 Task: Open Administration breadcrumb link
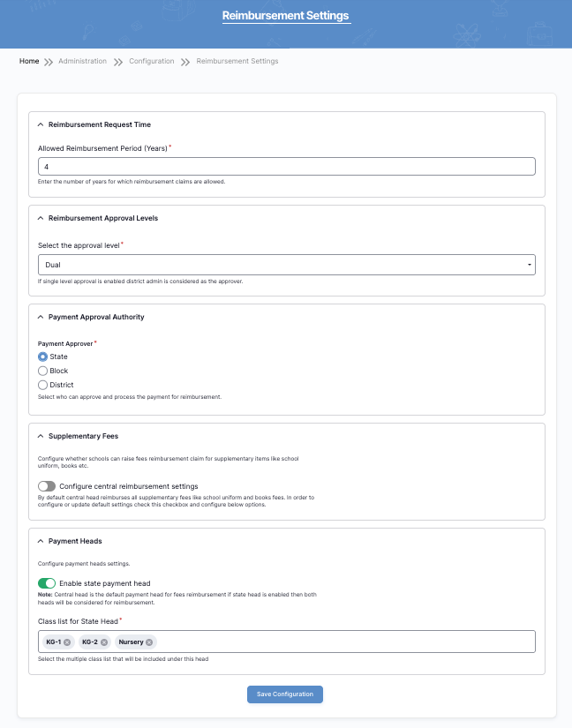pos(82,62)
